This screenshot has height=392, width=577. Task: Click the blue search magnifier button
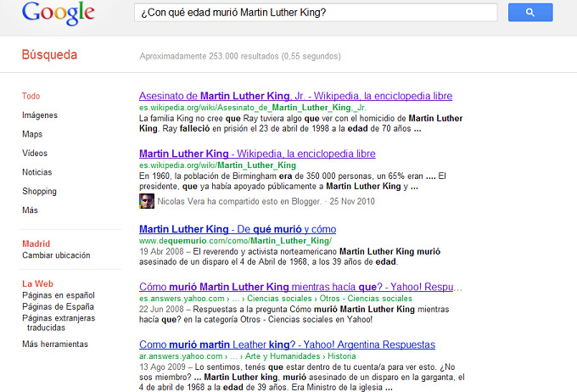click(x=530, y=13)
